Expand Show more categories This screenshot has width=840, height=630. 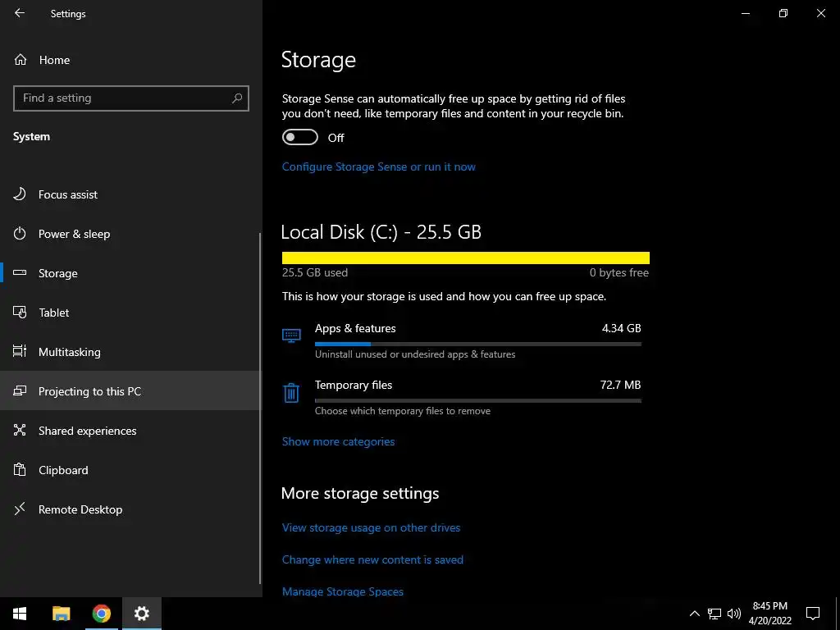coord(338,441)
